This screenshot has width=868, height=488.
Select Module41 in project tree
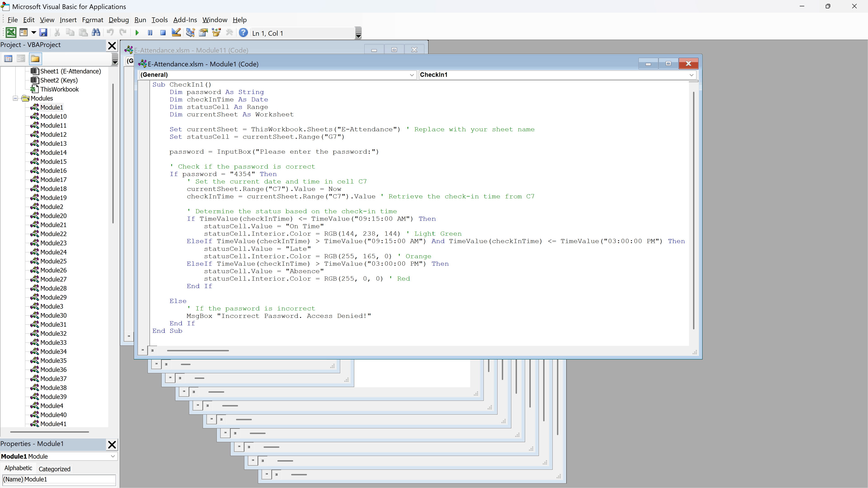pos(53,424)
